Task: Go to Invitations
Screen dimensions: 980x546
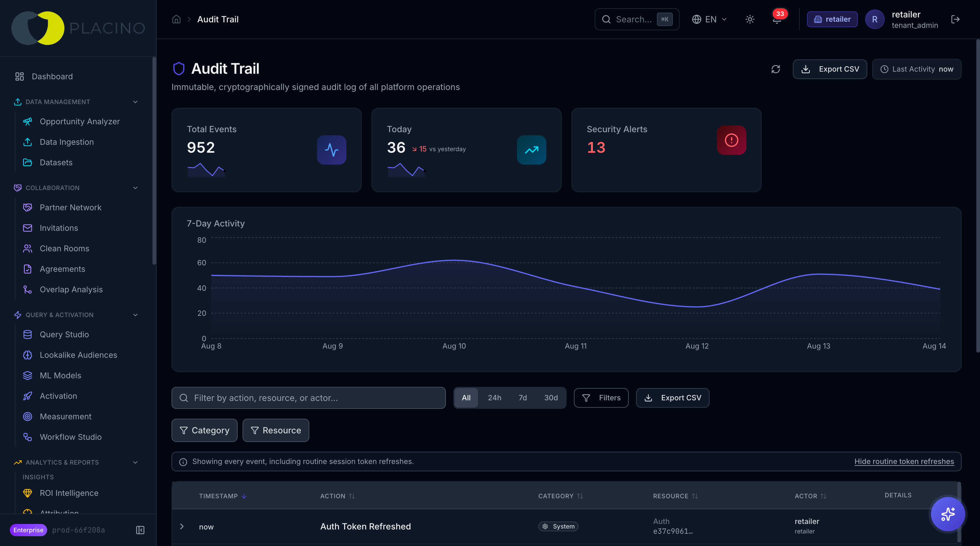Action: point(58,228)
